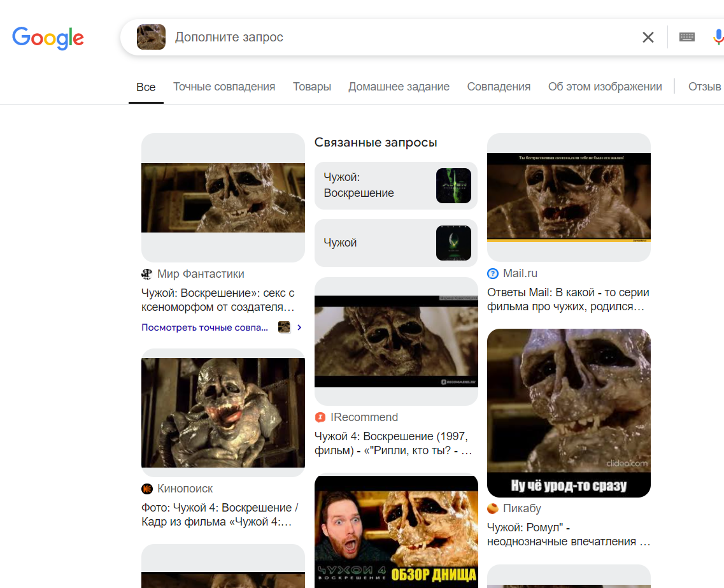Click the Mail.ru site icon
Viewport: 724px width, 588px height.
493,273
